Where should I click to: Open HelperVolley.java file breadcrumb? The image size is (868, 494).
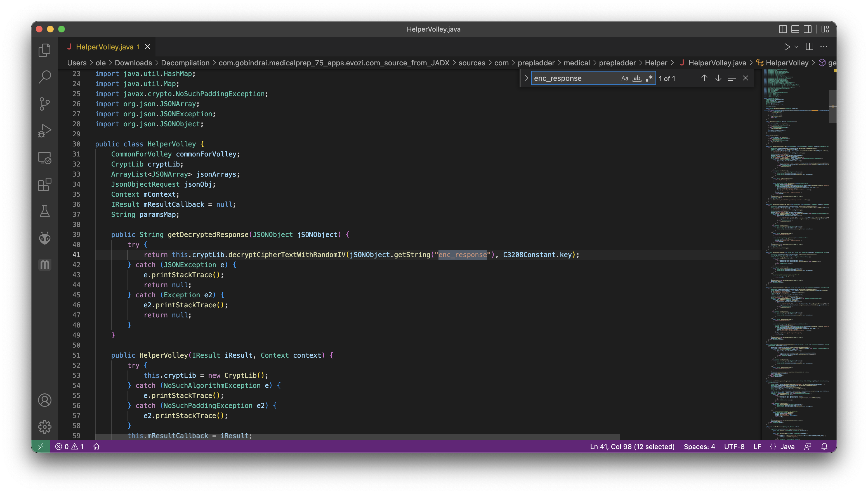coord(713,63)
